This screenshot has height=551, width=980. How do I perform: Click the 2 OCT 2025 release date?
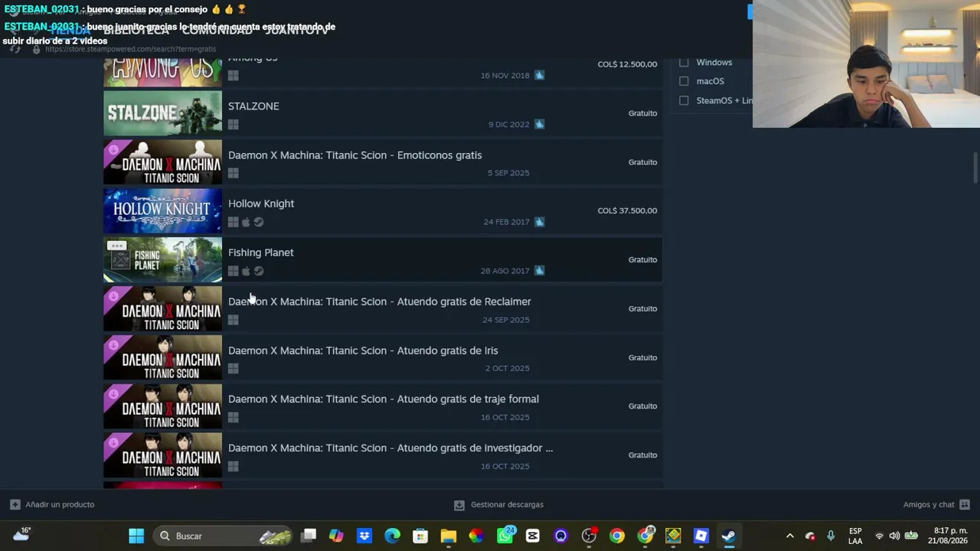point(507,368)
